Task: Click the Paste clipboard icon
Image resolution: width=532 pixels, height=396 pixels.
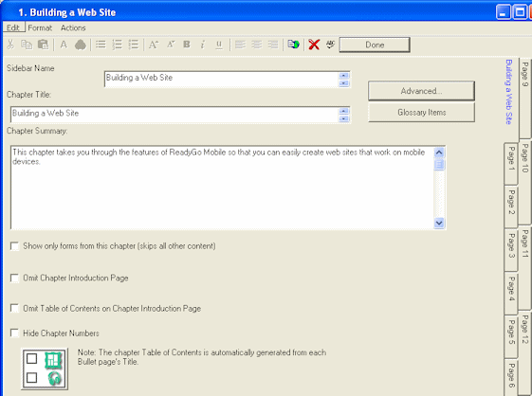Action: point(43,45)
